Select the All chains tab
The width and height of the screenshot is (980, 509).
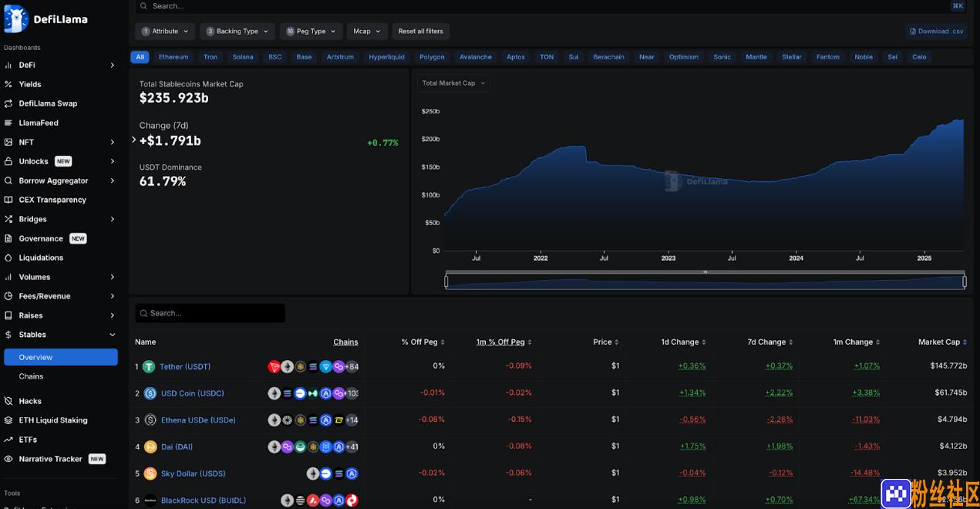pyautogui.click(x=140, y=57)
